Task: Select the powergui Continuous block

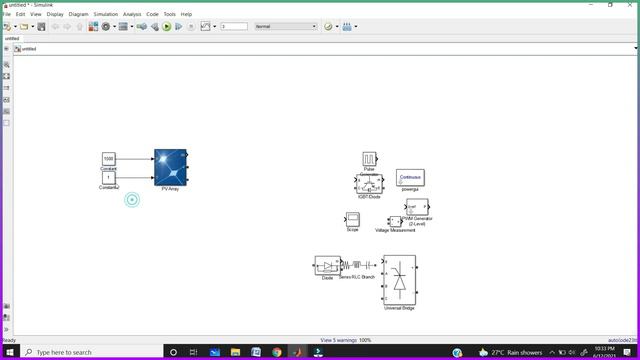Action: click(x=410, y=178)
